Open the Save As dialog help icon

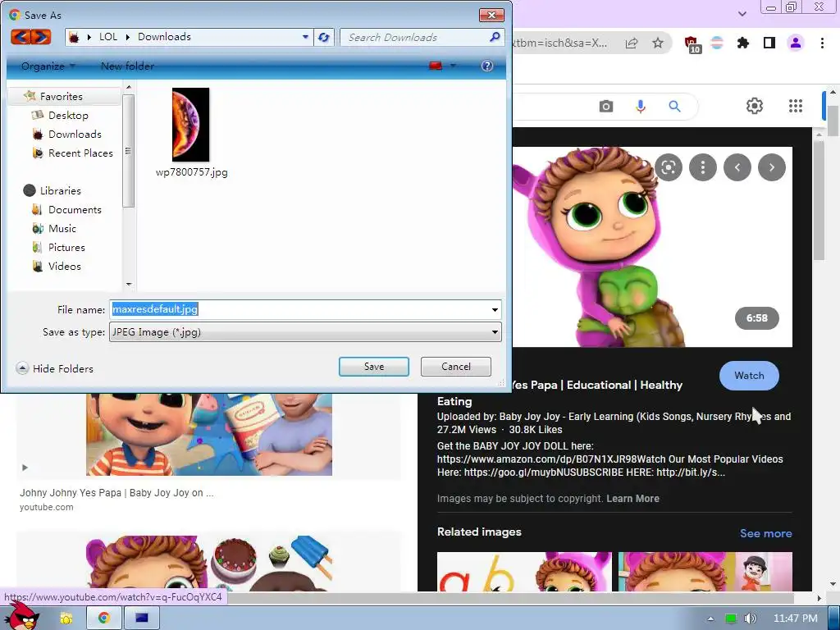(x=487, y=66)
